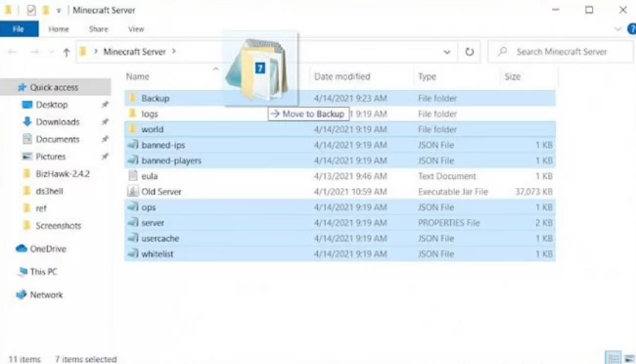The height and width of the screenshot is (364, 636).
Task: Click Minecraft Server in address path
Action: pos(135,52)
